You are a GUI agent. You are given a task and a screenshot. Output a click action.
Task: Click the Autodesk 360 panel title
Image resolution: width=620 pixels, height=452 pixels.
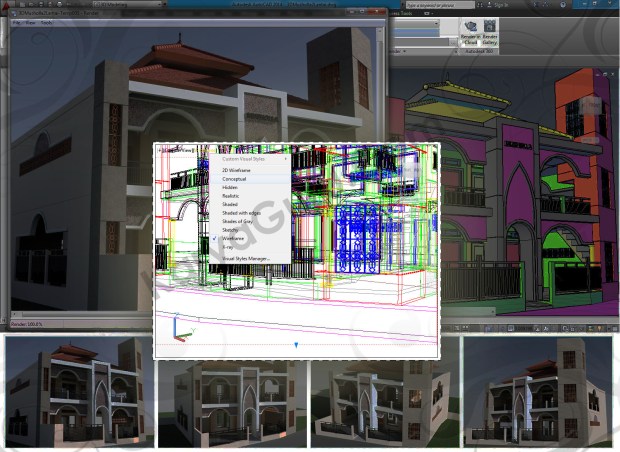click(479, 51)
